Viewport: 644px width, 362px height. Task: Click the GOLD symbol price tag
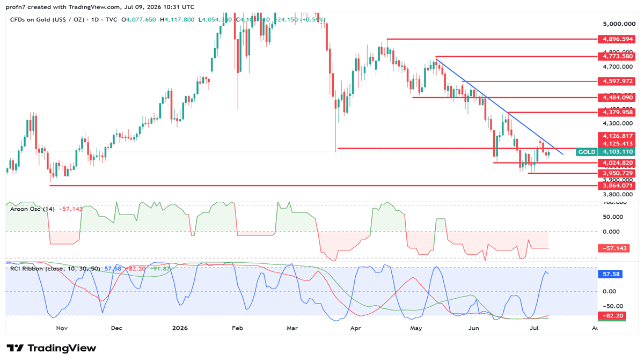pyautogui.click(x=587, y=152)
